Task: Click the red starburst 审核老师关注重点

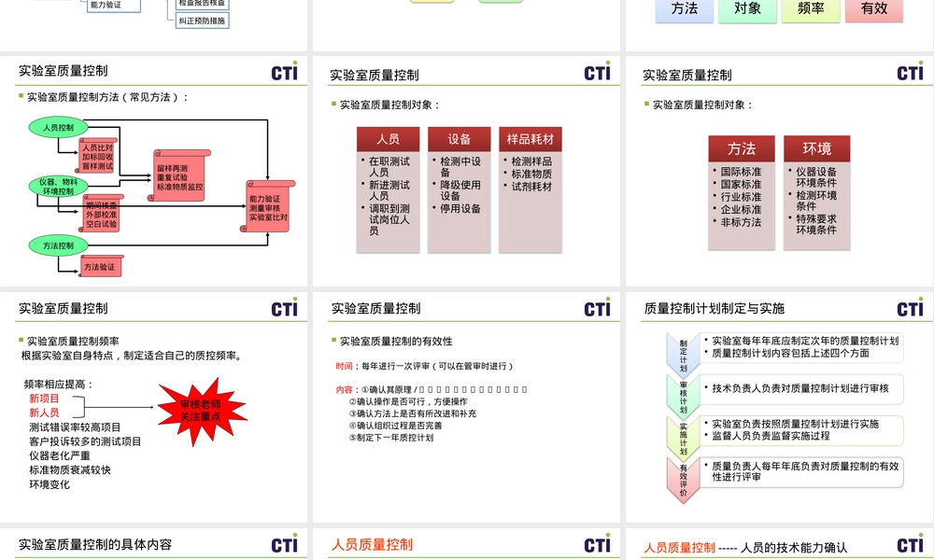Action: pyautogui.click(x=202, y=411)
